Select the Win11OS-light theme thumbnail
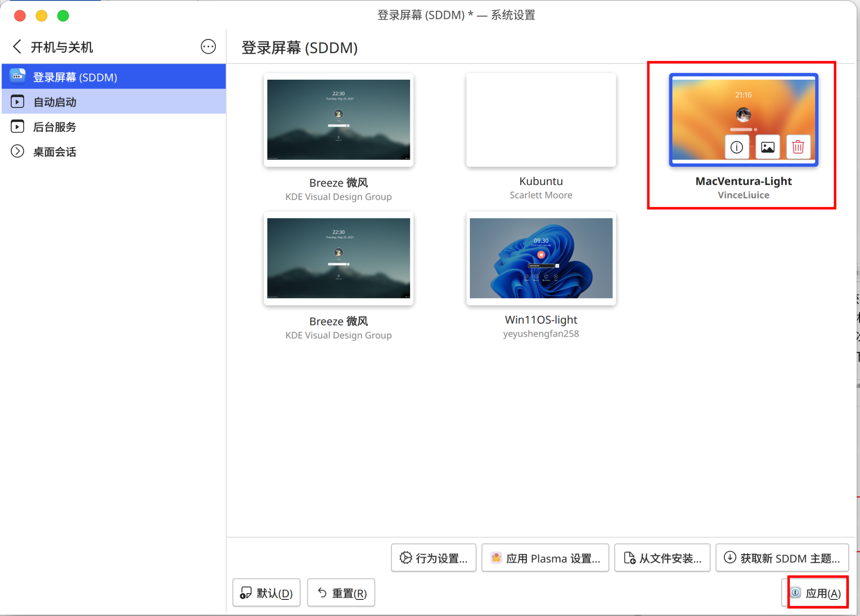 (x=541, y=258)
